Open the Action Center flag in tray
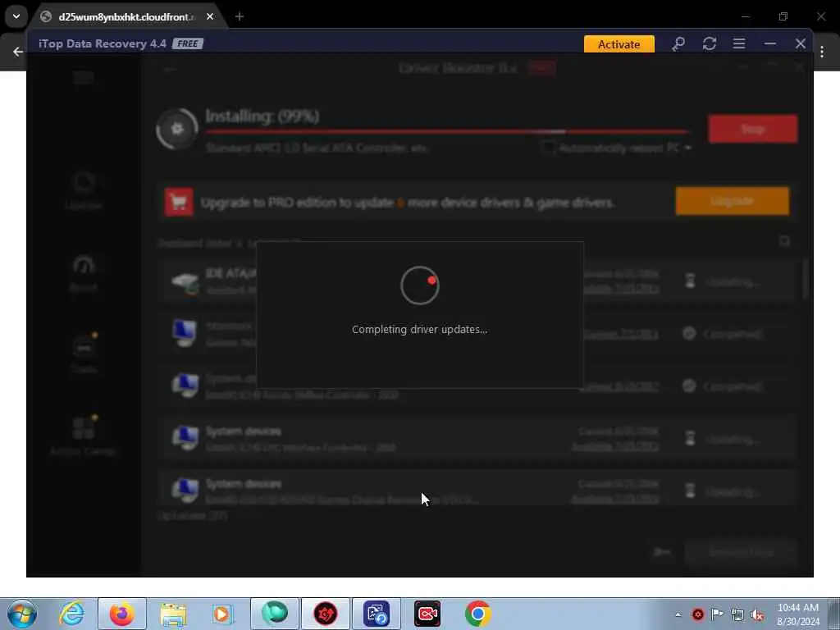This screenshot has width=840, height=630. [717, 614]
